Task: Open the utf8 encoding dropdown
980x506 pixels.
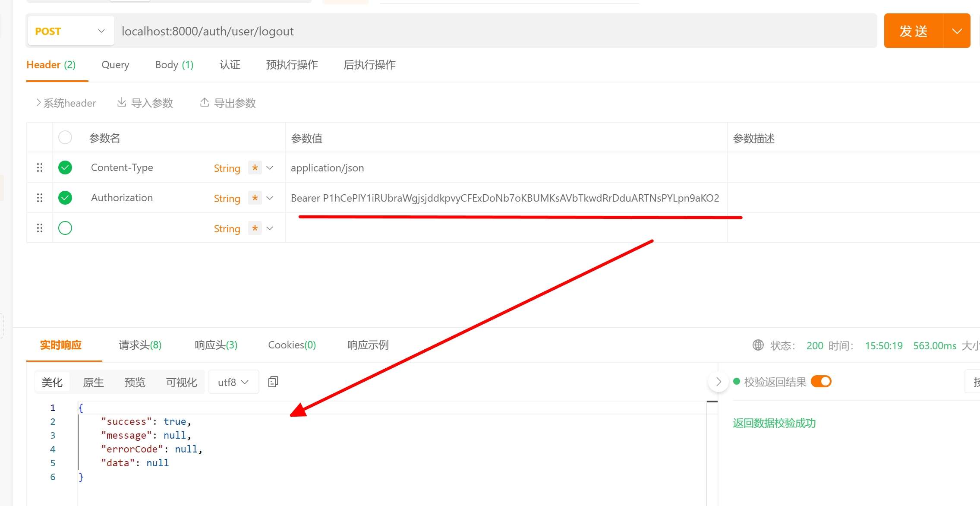Action: (x=233, y=382)
